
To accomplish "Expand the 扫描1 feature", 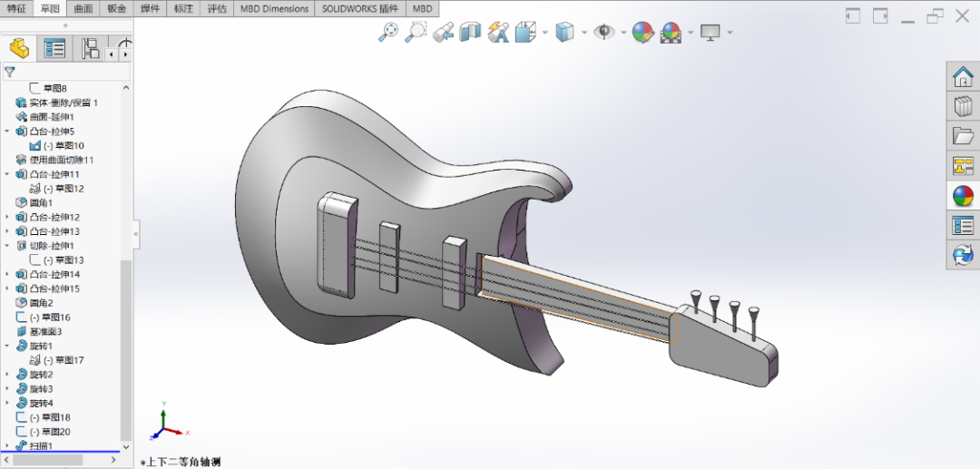I will [x=7, y=446].
